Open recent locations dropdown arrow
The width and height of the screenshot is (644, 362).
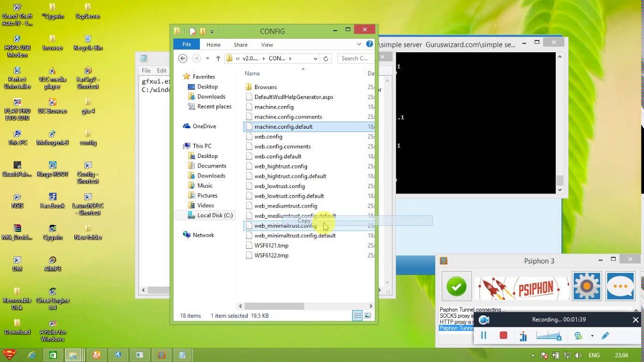tap(207, 59)
